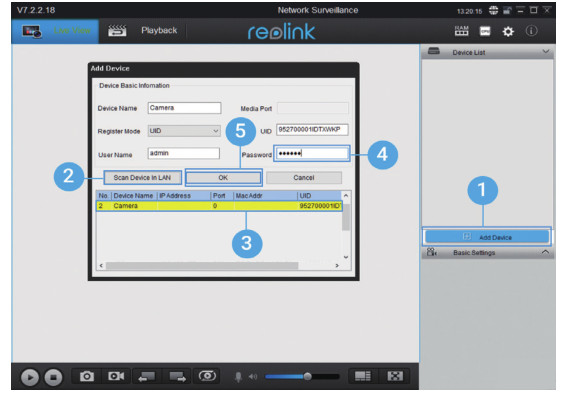Start recording with the video camera icon
This screenshot has height=398, width=563.
[x=116, y=376]
